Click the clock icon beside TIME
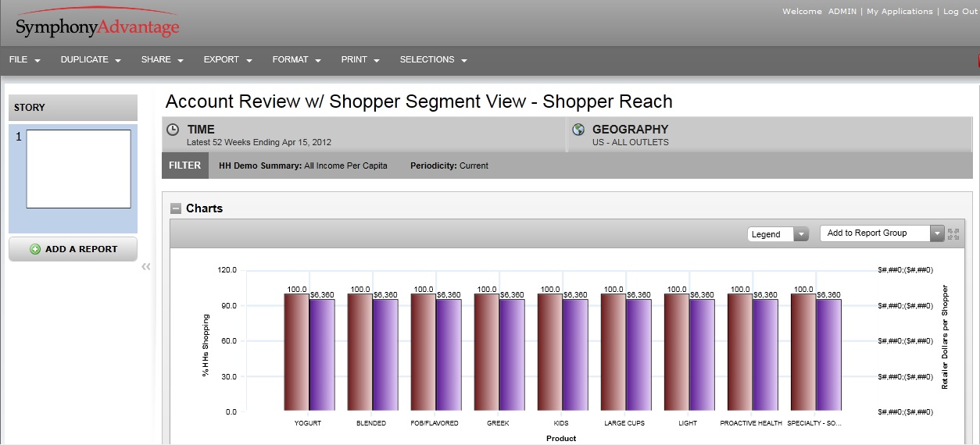Screen dimensions: 980x445 (173, 130)
